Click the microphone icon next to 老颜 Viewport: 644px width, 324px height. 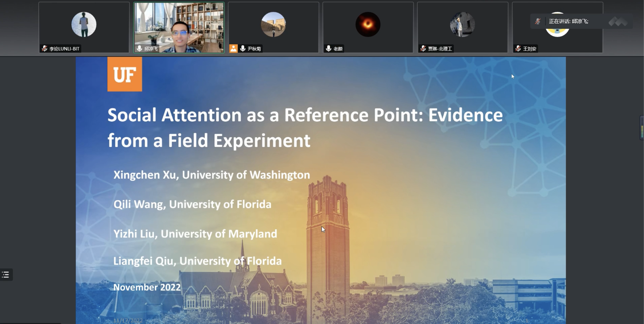pyautogui.click(x=329, y=49)
